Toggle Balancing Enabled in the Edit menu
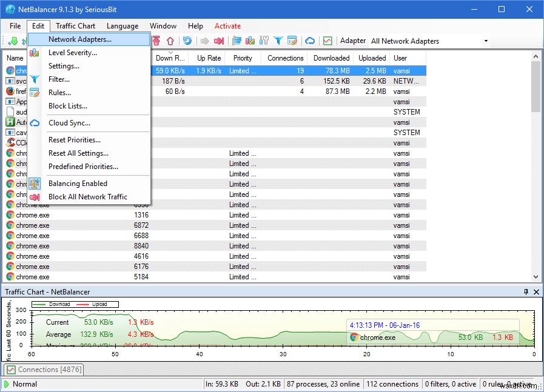Screen dimensions: 544x392 click(78, 184)
